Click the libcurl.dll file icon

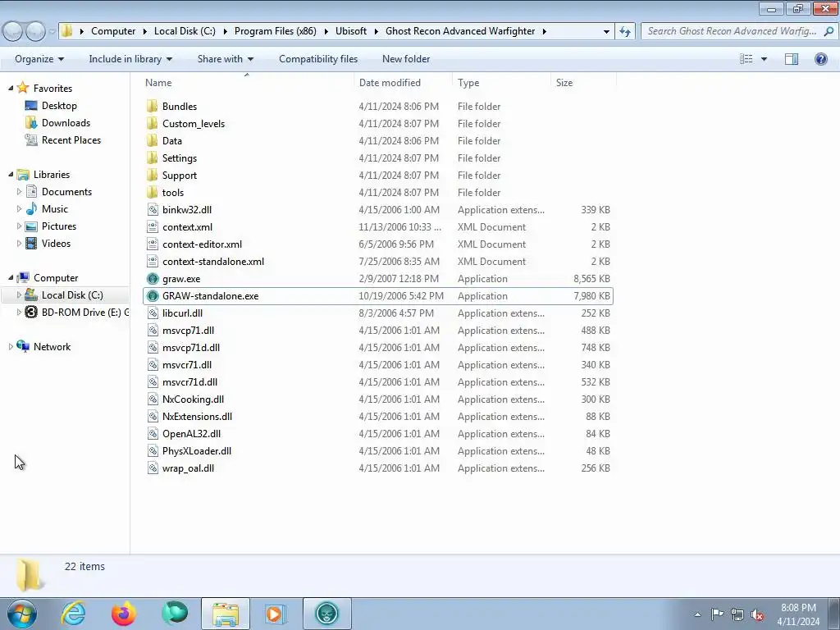coord(153,313)
